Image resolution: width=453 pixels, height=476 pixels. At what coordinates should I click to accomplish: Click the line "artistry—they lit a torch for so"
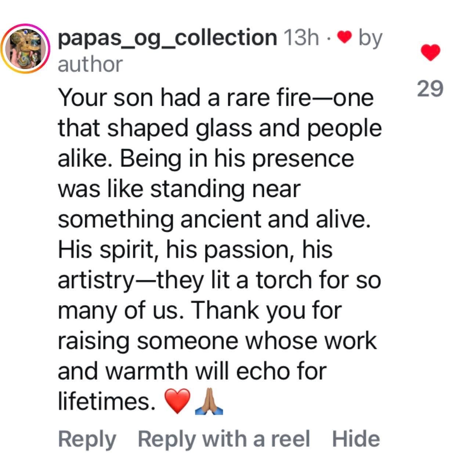coord(219,280)
